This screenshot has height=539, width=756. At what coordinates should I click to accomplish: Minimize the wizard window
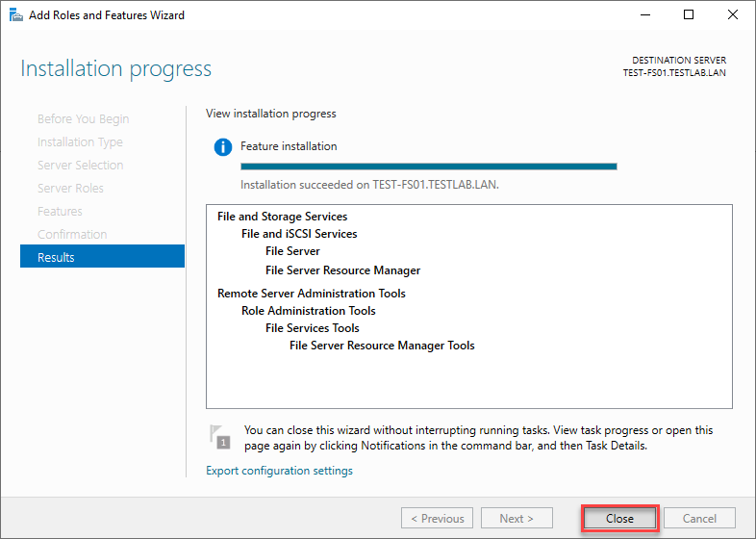coord(645,15)
